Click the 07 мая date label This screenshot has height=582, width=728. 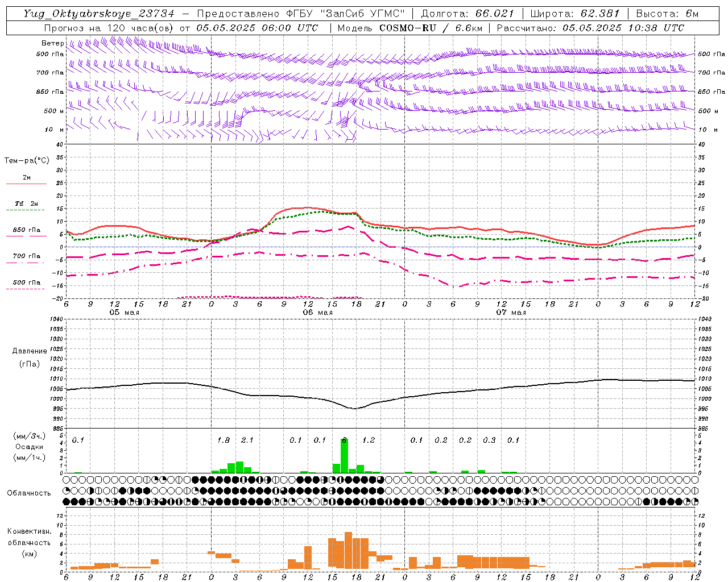[511, 313]
